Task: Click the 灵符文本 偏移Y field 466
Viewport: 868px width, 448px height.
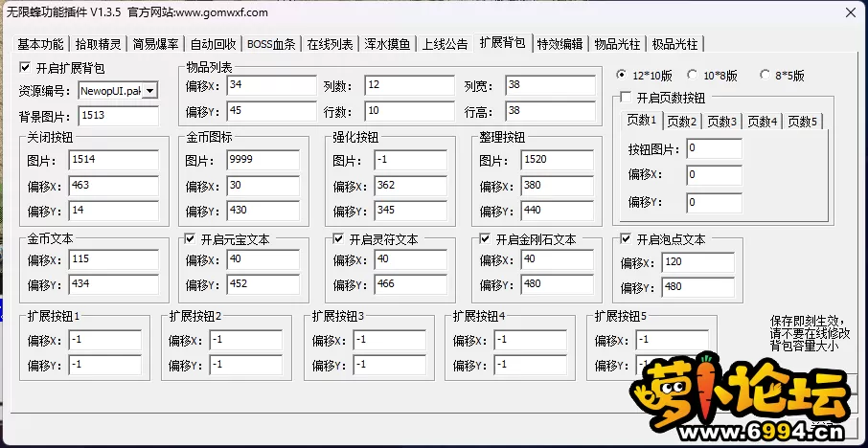Action: coord(410,284)
